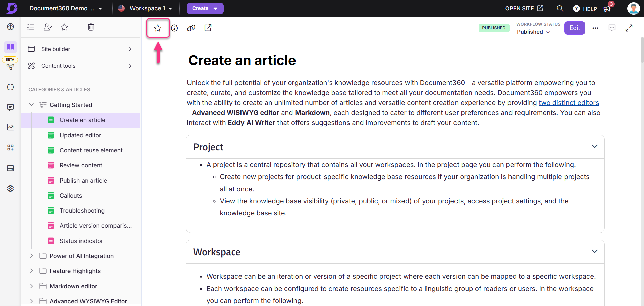
Task: Click OPEN SITE link
Action: 524,8
